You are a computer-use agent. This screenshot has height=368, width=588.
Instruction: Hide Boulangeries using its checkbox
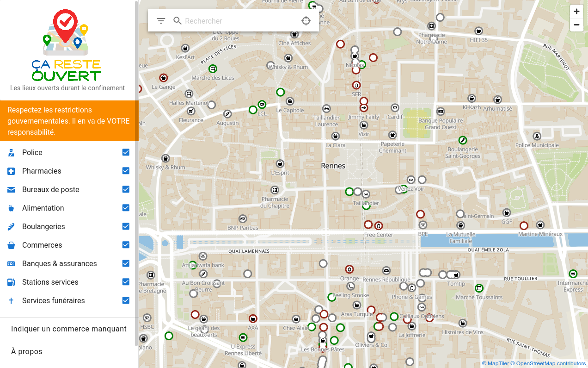[x=126, y=226]
